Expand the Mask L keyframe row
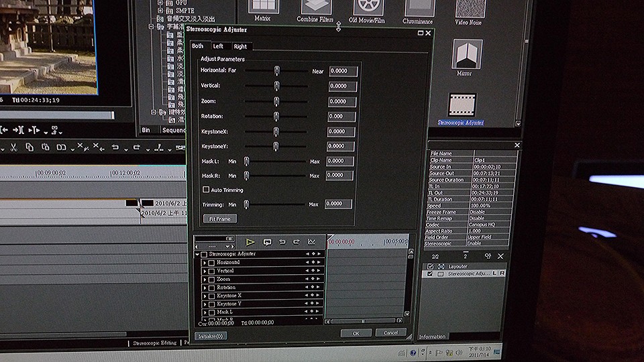This screenshot has width=644, height=362. [x=205, y=312]
